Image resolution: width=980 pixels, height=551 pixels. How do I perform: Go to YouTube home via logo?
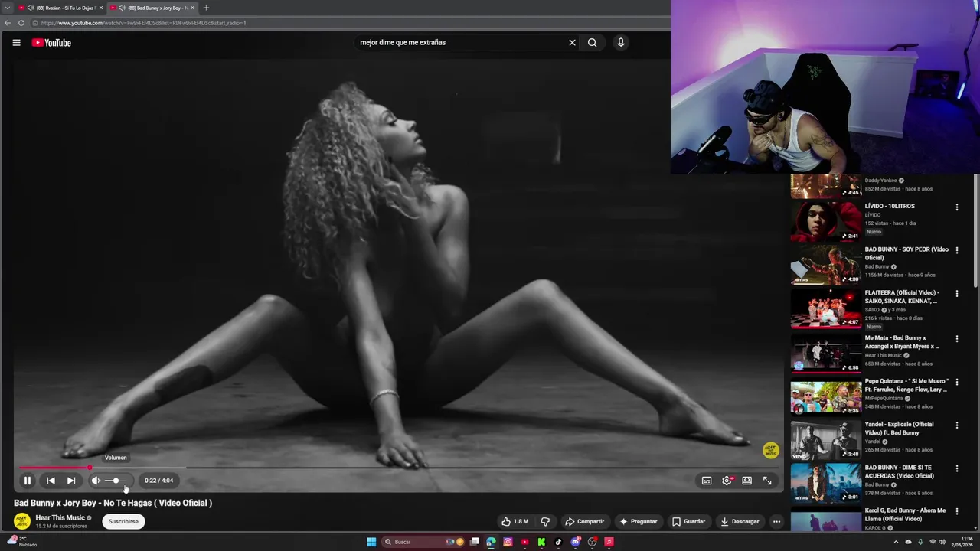[51, 43]
